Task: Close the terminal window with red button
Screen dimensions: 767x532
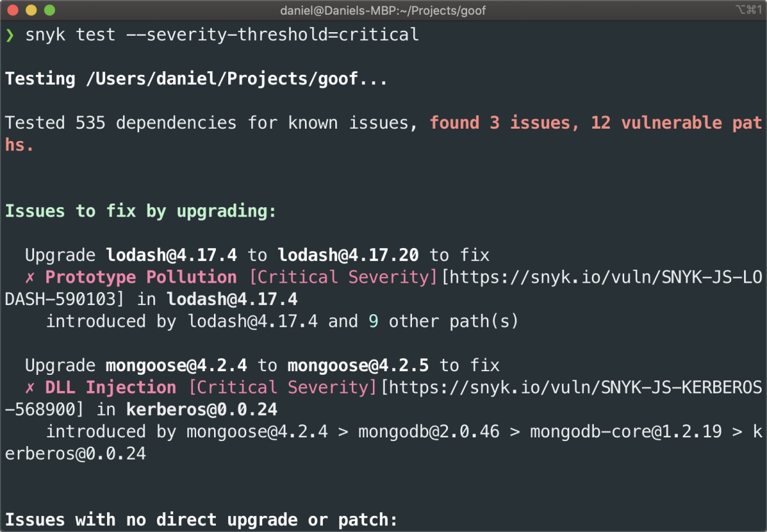Action: (x=14, y=10)
